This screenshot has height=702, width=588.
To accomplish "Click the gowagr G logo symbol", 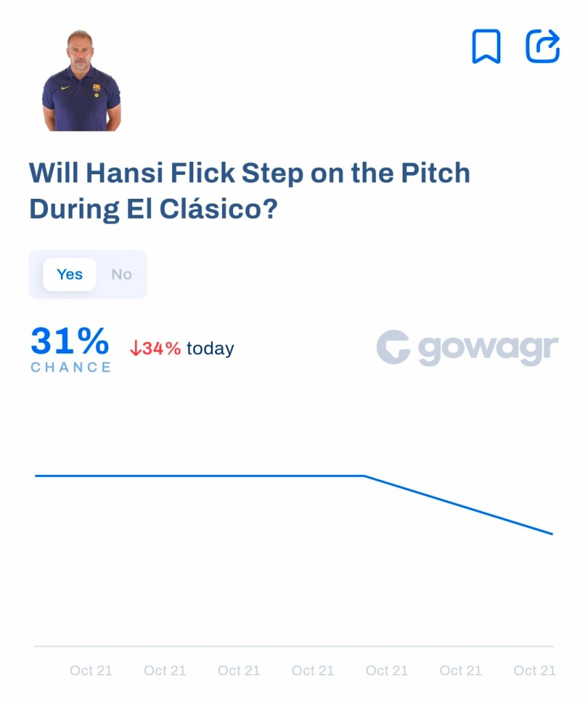I will click(x=393, y=348).
